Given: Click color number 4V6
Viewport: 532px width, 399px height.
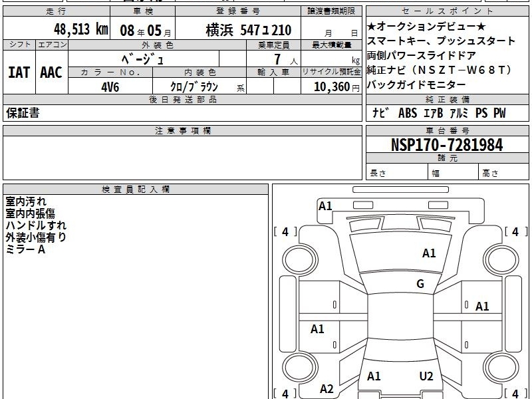Looking at the screenshot, I should point(110,87).
